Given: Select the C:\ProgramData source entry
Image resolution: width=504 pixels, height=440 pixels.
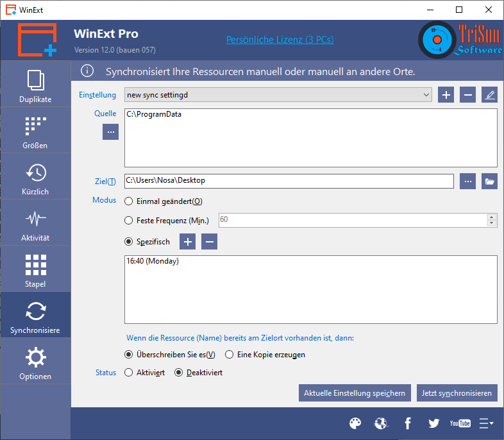Looking at the screenshot, I should pos(154,114).
